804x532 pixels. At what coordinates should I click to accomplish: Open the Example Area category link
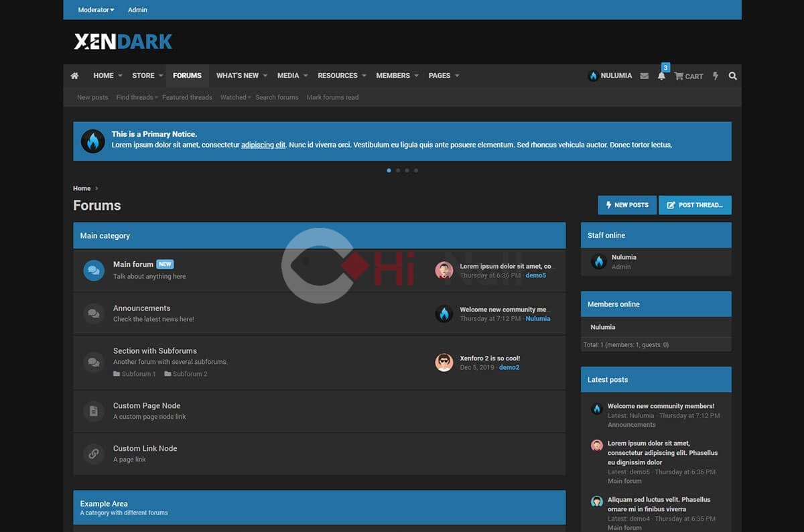pos(104,504)
